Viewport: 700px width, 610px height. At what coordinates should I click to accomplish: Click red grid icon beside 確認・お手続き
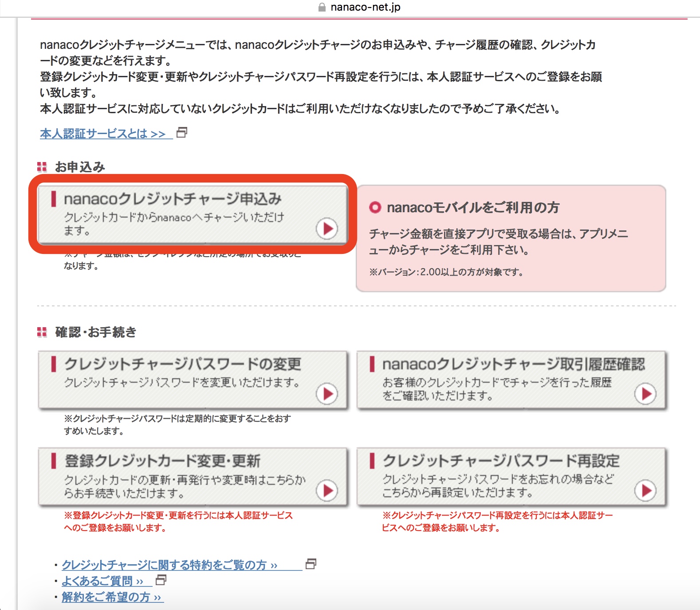42,332
